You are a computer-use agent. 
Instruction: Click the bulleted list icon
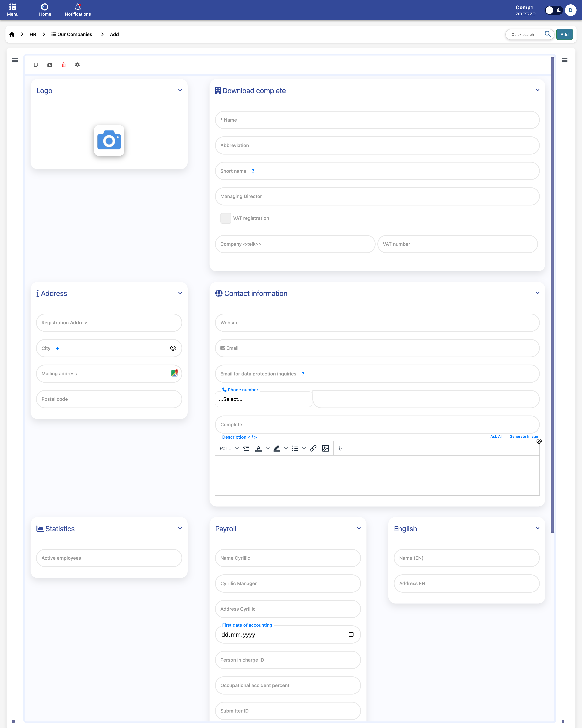[x=295, y=448]
